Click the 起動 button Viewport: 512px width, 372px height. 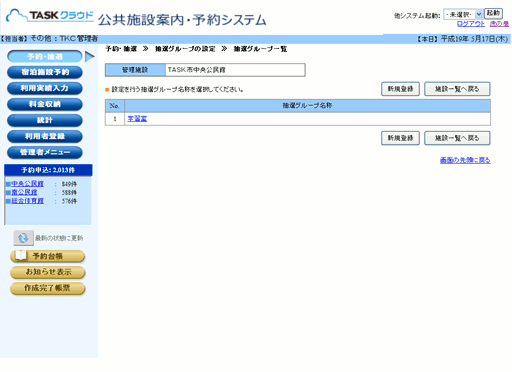[493, 14]
